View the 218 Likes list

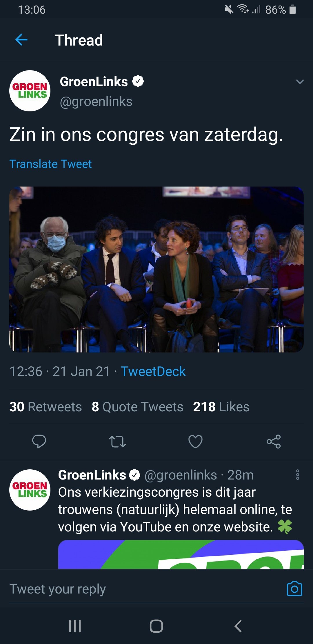221,407
